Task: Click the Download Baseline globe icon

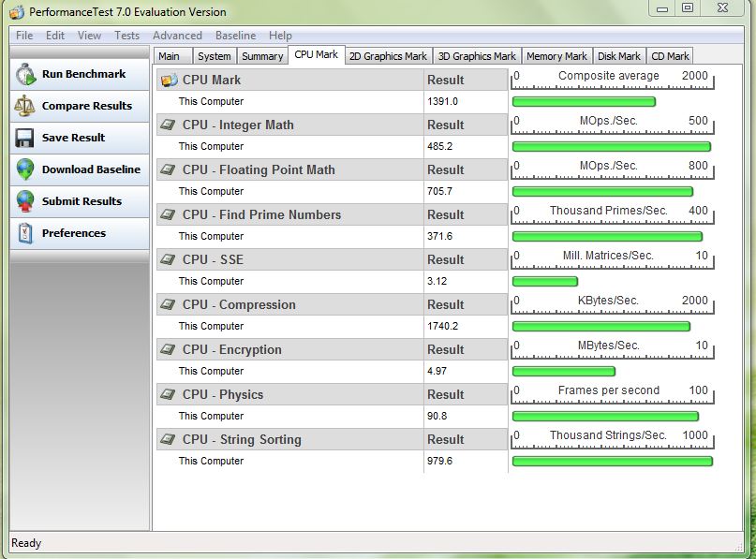Action: click(25, 169)
